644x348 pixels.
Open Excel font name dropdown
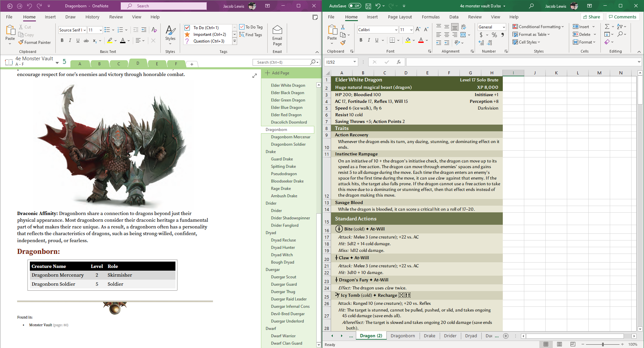[x=396, y=30]
